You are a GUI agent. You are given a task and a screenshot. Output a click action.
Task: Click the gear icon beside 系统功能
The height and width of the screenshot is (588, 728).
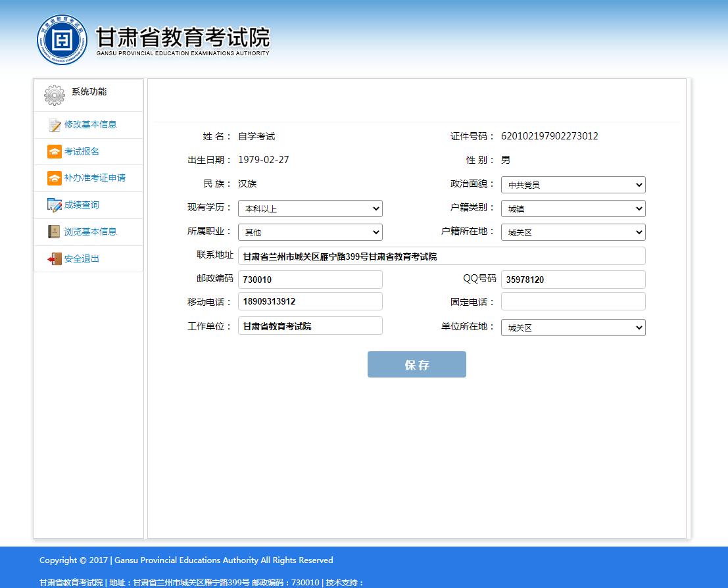(x=55, y=95)
